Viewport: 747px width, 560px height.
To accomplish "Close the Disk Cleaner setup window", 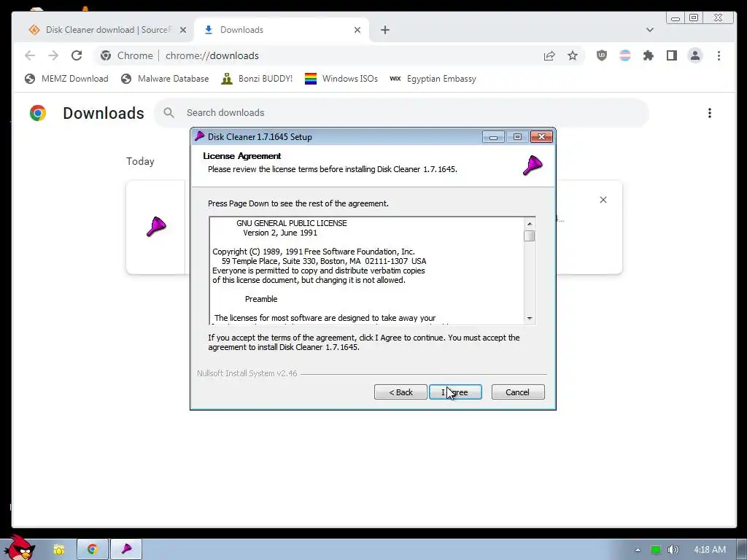I will pos(541,136).
